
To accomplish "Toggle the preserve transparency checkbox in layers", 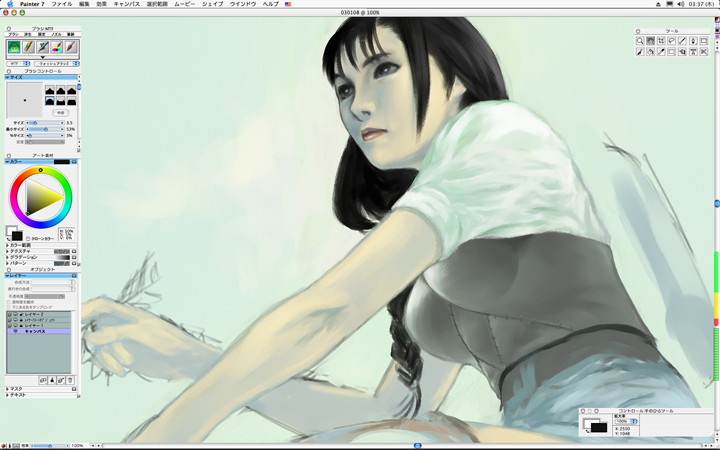I will pos(11,300).
